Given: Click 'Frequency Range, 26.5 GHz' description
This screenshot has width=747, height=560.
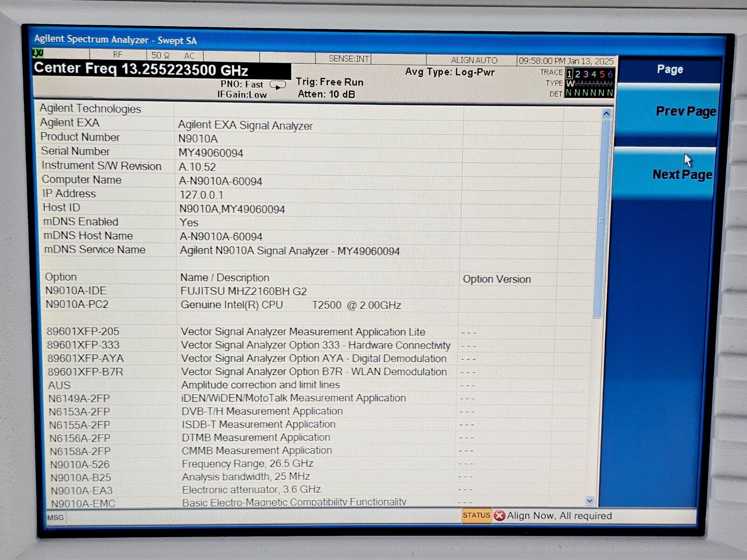Looking at the screenshot, I should click(x=247, y=463).
